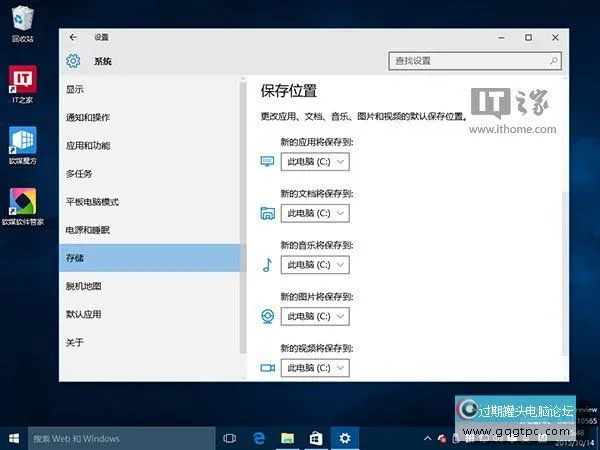The image size is (600, 450).
Task: Open the Store from the taskbar
Action: pos(315,438)
